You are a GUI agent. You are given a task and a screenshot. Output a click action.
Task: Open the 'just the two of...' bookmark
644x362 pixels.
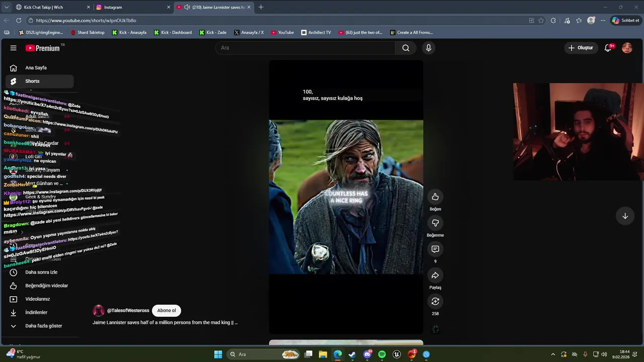(x=360, y=32)
